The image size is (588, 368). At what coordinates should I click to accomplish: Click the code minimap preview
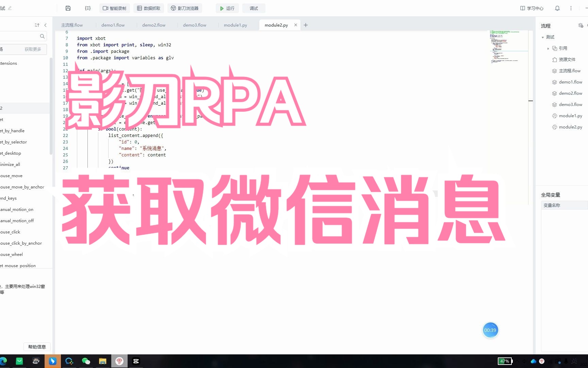tap(509, 47)
